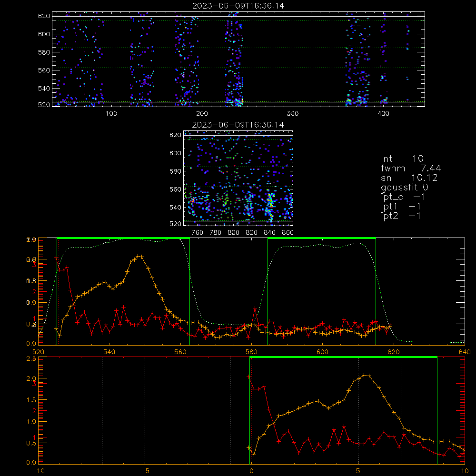
Task: Click thick green bar above second window 585-615
Action: point(322,238)
